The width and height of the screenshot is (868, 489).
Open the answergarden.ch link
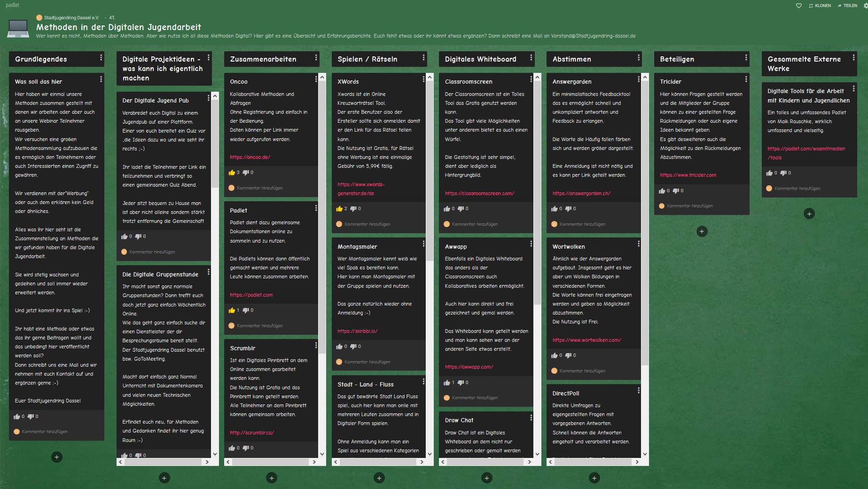point(581,193)
